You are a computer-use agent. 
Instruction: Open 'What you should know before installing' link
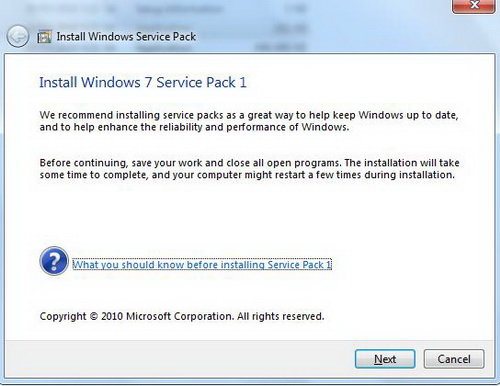(202, 264)
